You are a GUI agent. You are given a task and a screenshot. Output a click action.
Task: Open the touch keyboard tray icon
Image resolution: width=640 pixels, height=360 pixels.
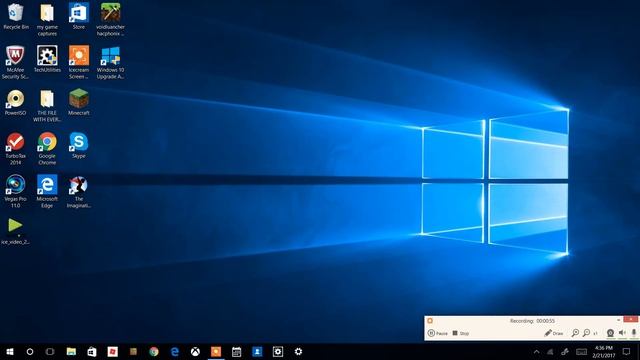pyautogui.click(x=582, y=351)
